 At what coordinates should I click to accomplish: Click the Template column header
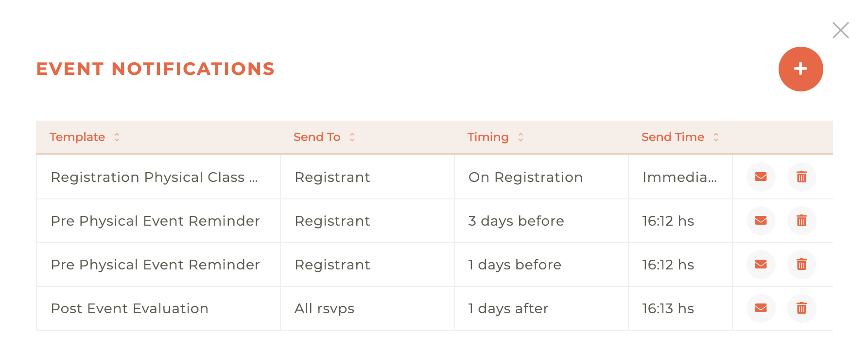click(x=77, y=137)
